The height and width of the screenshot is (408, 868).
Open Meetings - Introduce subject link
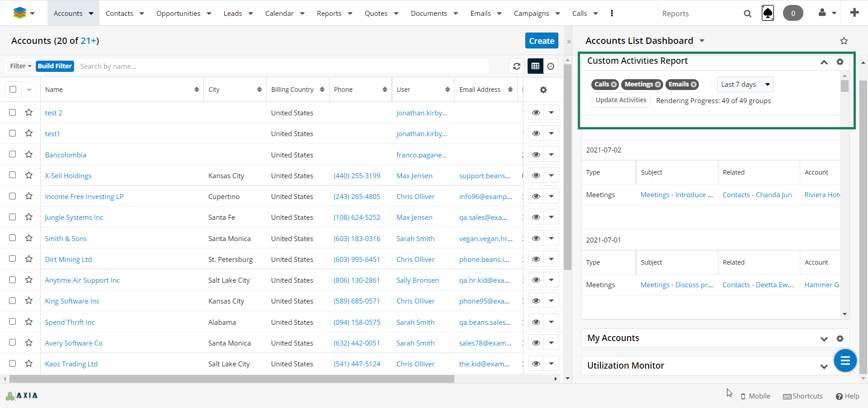coord(677,195)
